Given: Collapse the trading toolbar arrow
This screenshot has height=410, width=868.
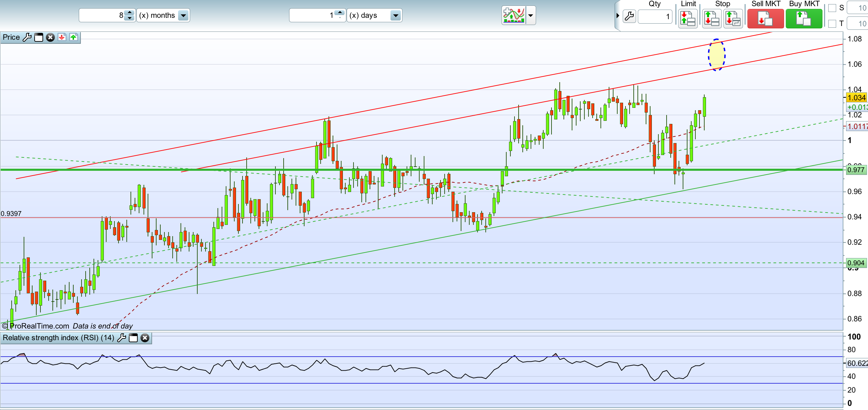Looking at the screenshot, I should click(x=618, y=15).
